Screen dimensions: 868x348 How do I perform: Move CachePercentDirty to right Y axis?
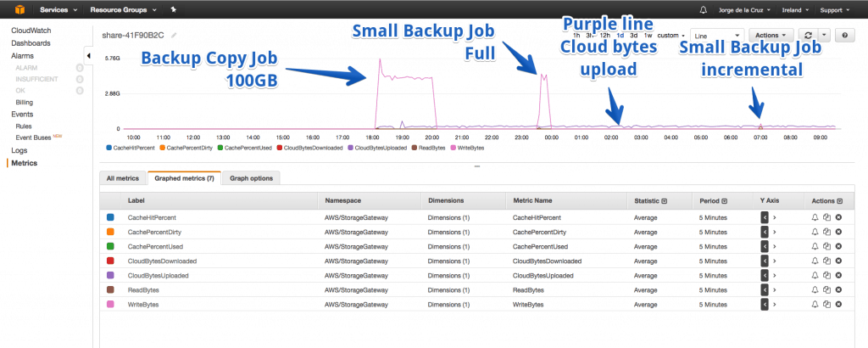[x=775, y=233]
